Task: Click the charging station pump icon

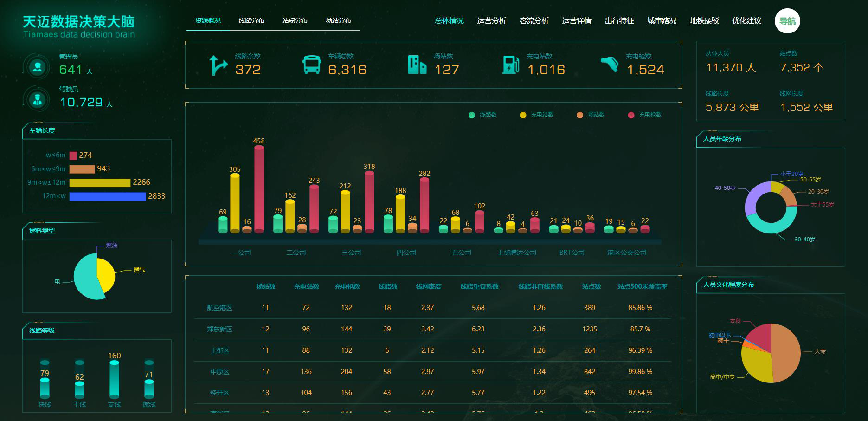Action: coord(511,65)
